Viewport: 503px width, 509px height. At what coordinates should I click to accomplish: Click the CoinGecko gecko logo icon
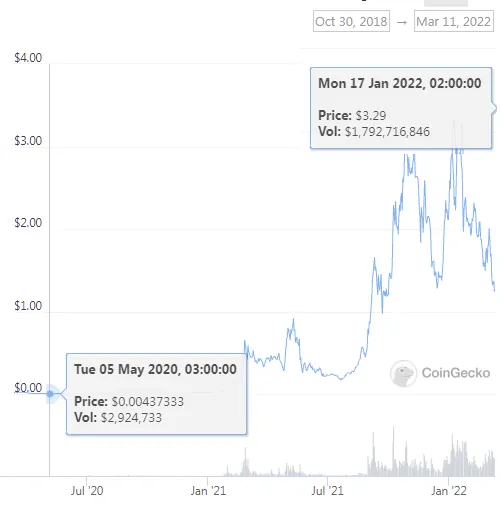click(403, 374)
